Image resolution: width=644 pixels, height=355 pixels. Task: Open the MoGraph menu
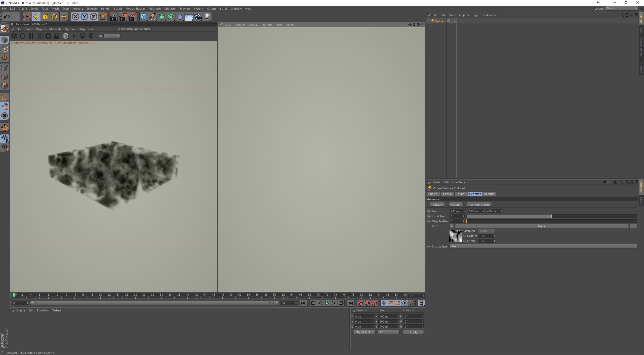pos(154,9)
